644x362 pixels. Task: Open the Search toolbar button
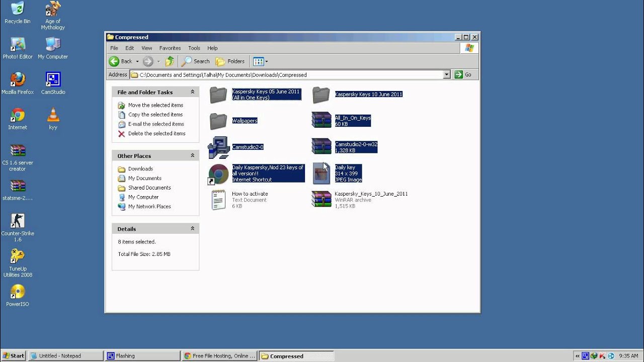[196, 61]
